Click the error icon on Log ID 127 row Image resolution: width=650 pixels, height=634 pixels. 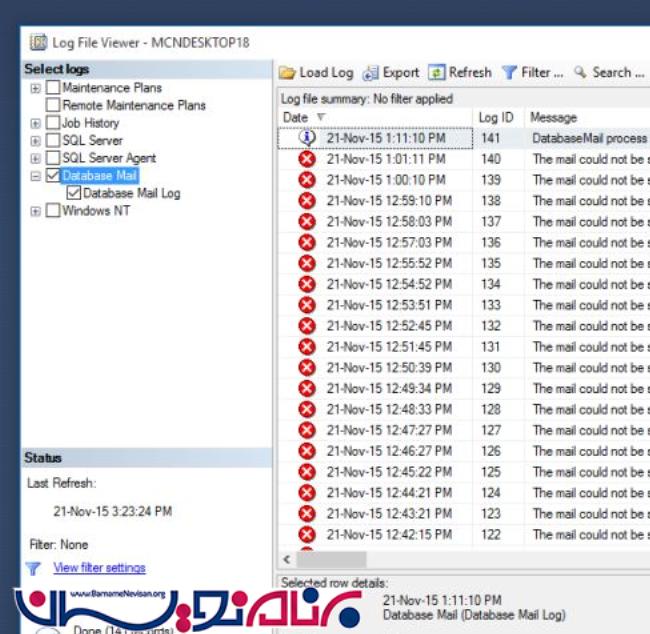tap(307, 430)
